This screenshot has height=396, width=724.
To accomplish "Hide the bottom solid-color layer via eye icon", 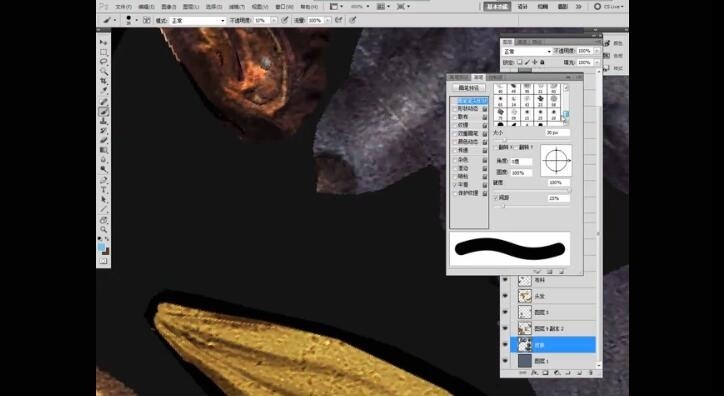I will tap(505, 361).
